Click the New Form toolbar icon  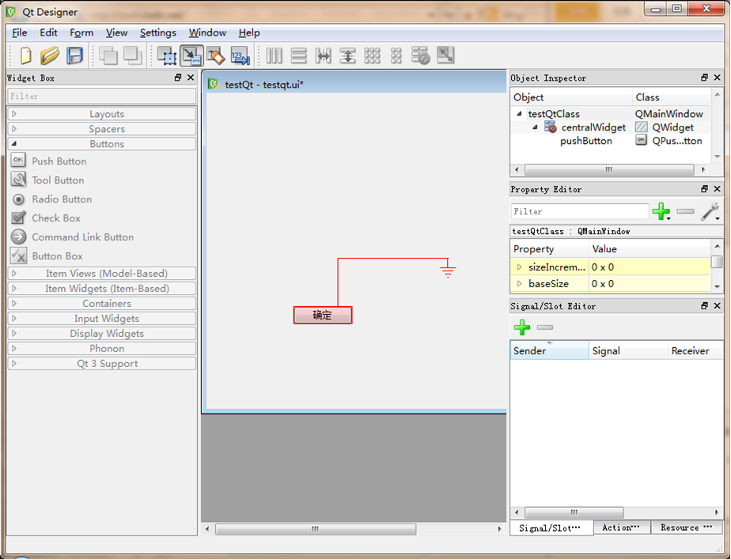25,55
